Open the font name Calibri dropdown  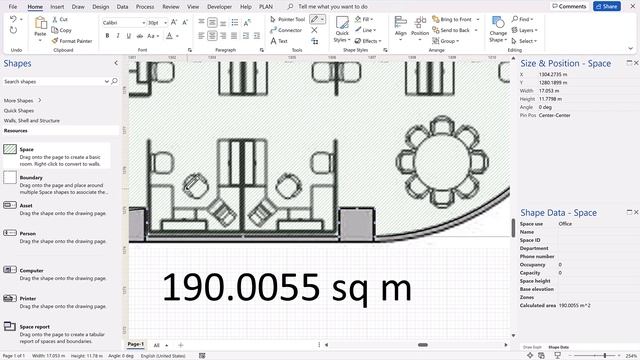[x=143, y=23]
